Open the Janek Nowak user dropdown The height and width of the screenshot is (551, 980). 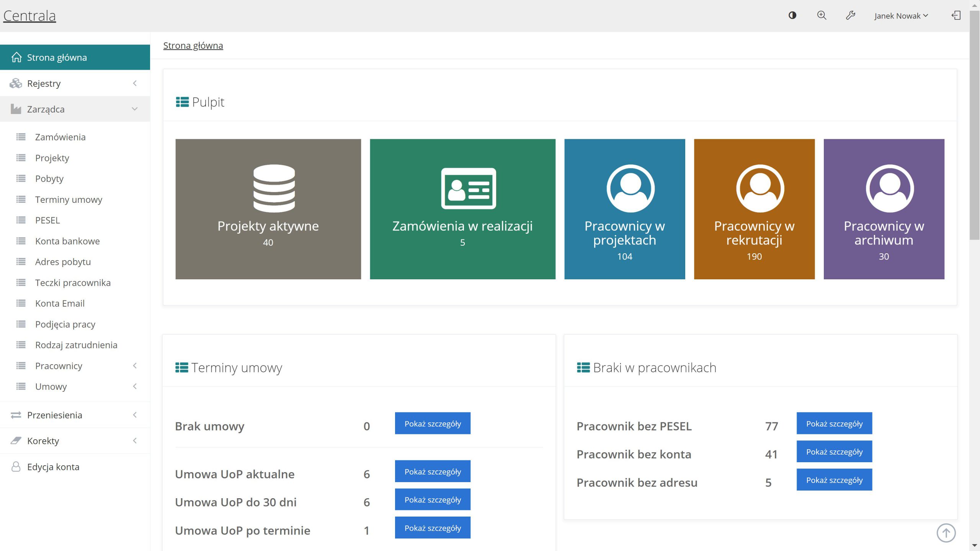(901, 16)
